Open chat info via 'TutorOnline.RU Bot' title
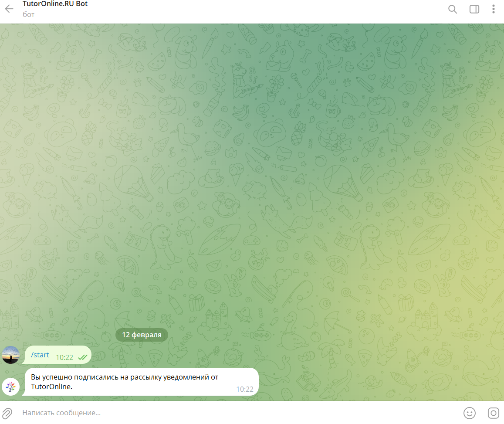 pos(55,4)
